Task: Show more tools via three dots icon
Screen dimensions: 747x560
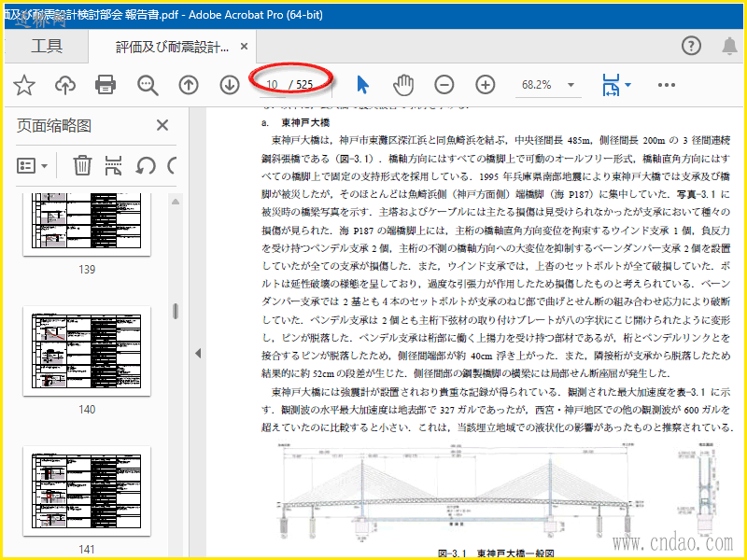Action: 666,85
